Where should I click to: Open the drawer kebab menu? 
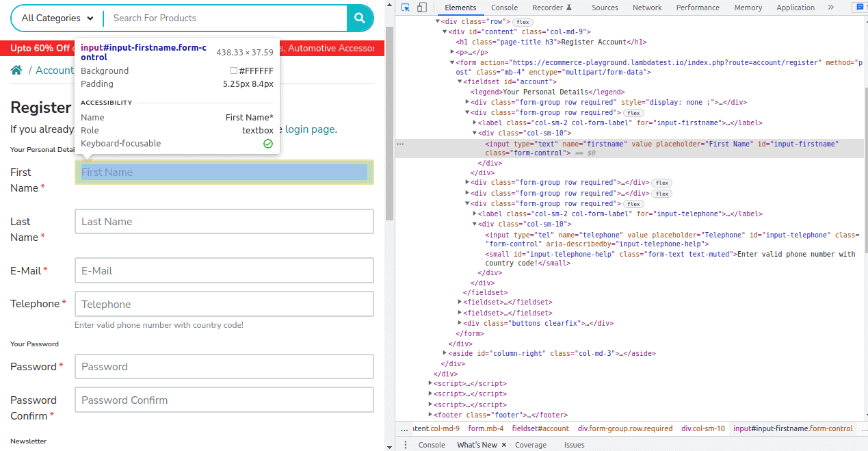(x=406, y=445)
